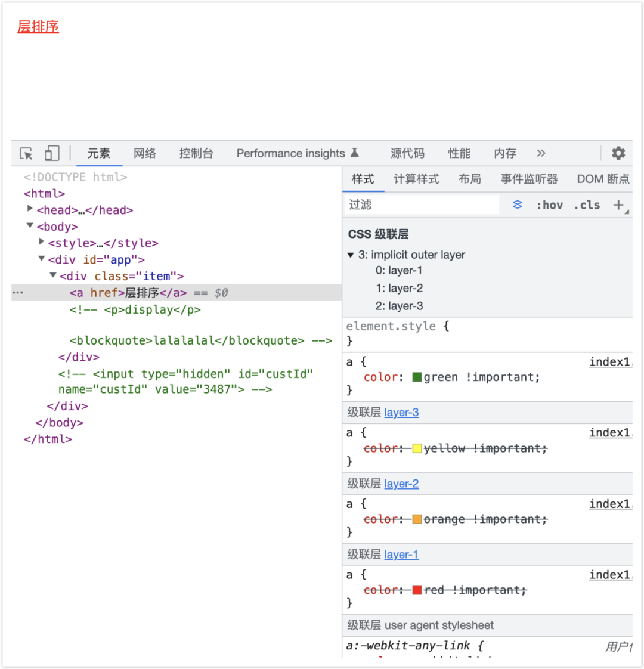Open DevTools settings gear

pyautogui.click(x=618, y=153)
